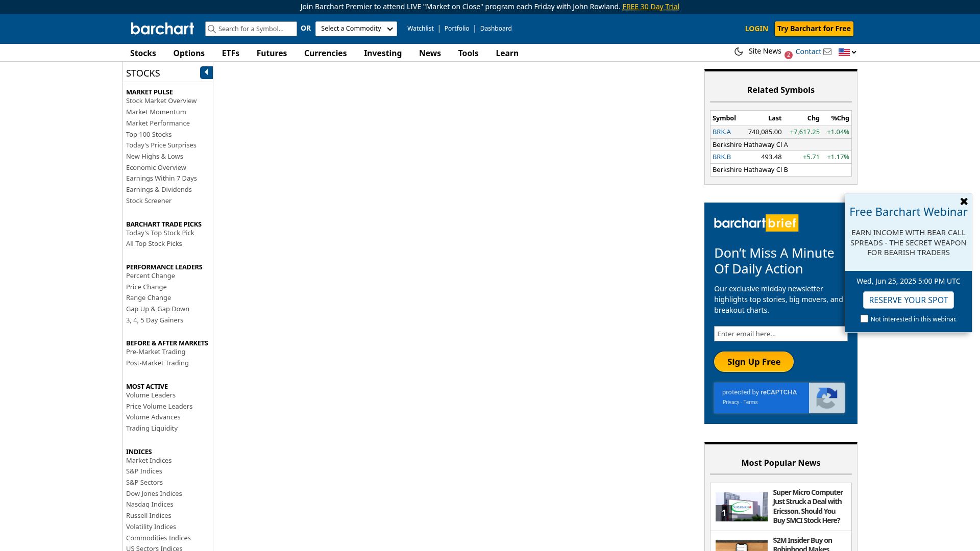Open S&P Sectors link

pos(144,482)
